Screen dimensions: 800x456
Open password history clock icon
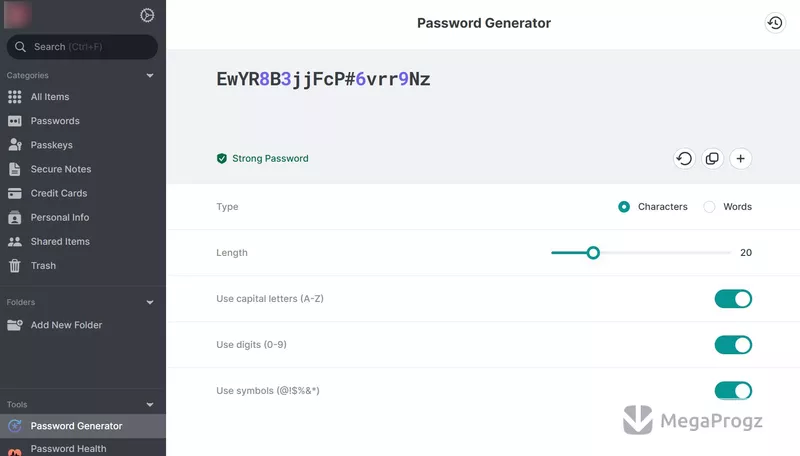(x=775, y=23)
